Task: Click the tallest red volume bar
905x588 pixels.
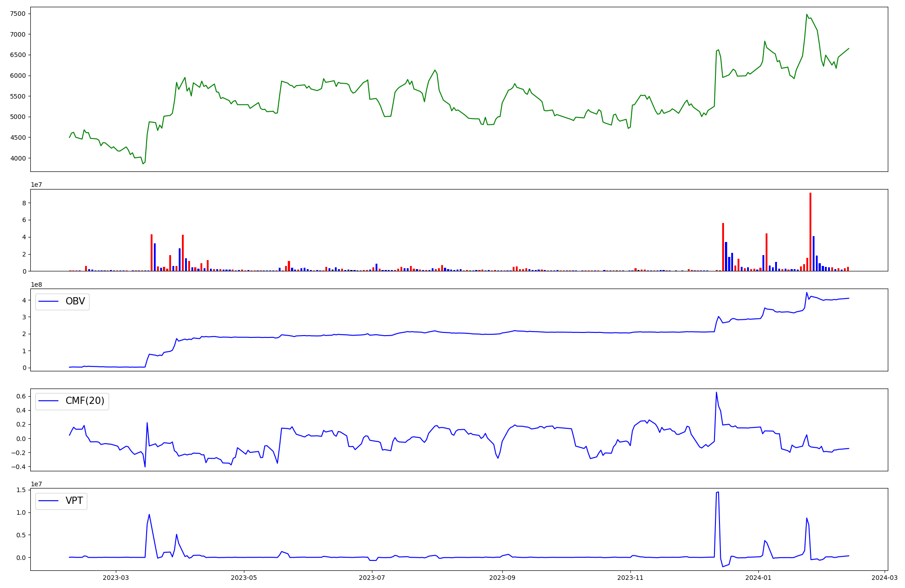Action: [x=810, y=232]
